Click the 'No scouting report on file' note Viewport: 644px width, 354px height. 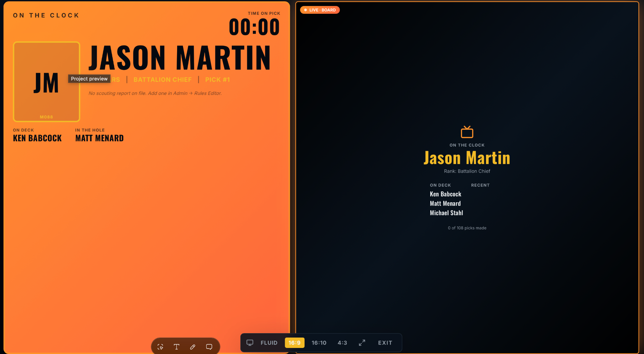pos(155,93)
